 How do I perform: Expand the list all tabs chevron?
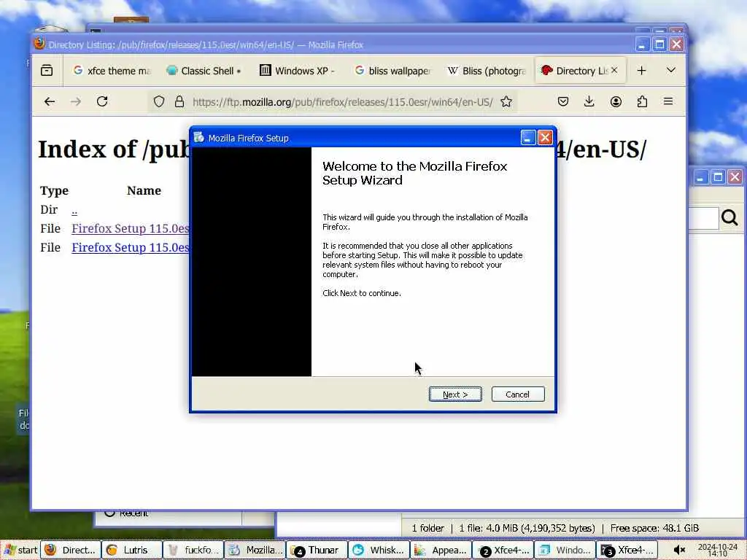(671, 71)
